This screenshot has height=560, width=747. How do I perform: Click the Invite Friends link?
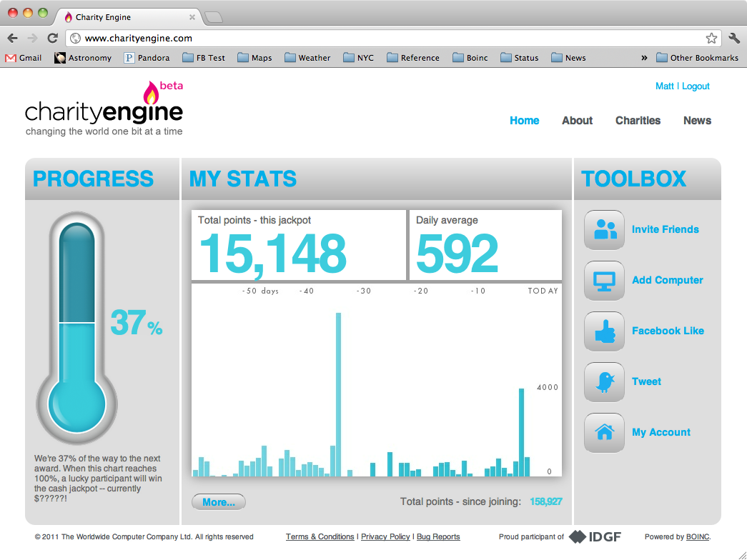click(x=665, y=229)
